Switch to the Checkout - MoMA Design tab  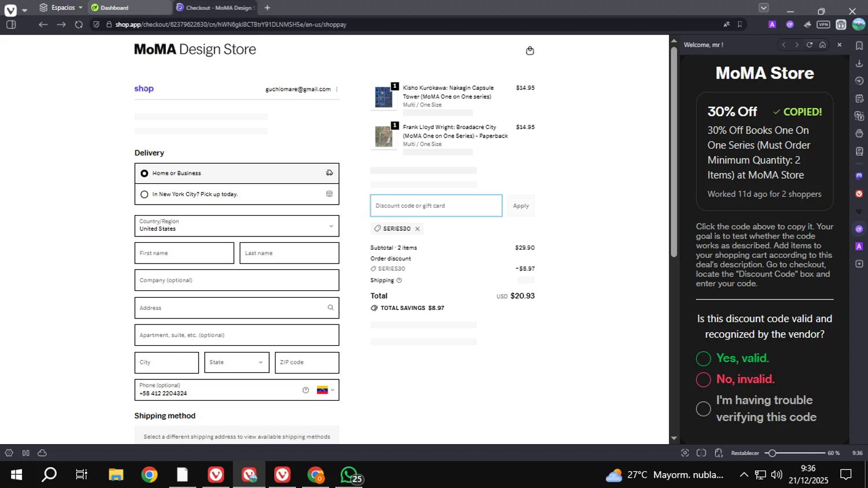pos(215,8)
